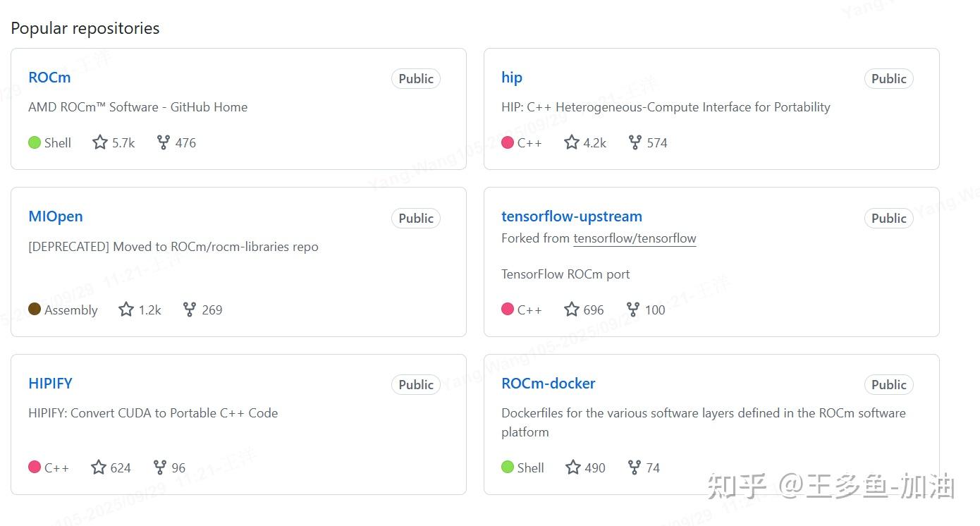
Task: Click the star icon on hip repository
Action: [x=572, y=142]
